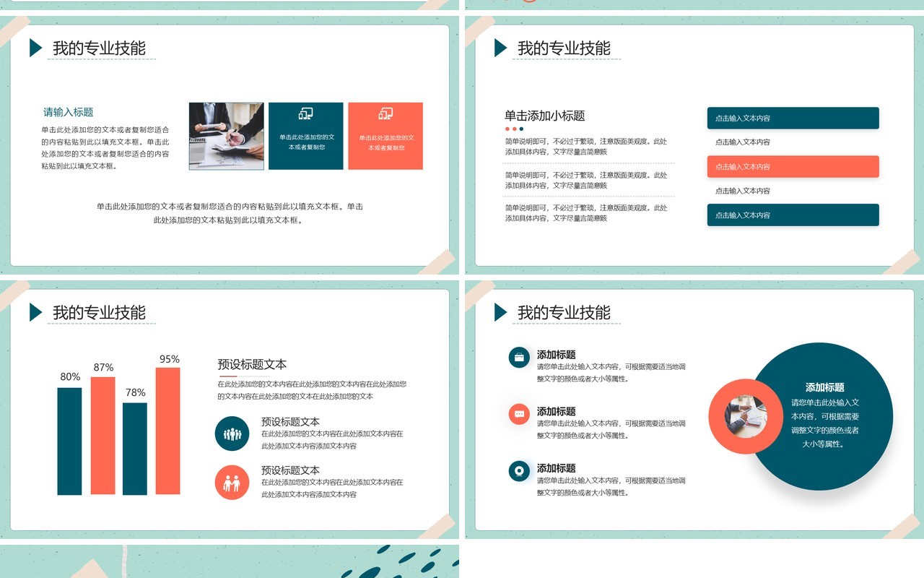This screenshot has width=924, height=578.
Task: Click the triangle marker on first slide title
Action: (35, 48)
